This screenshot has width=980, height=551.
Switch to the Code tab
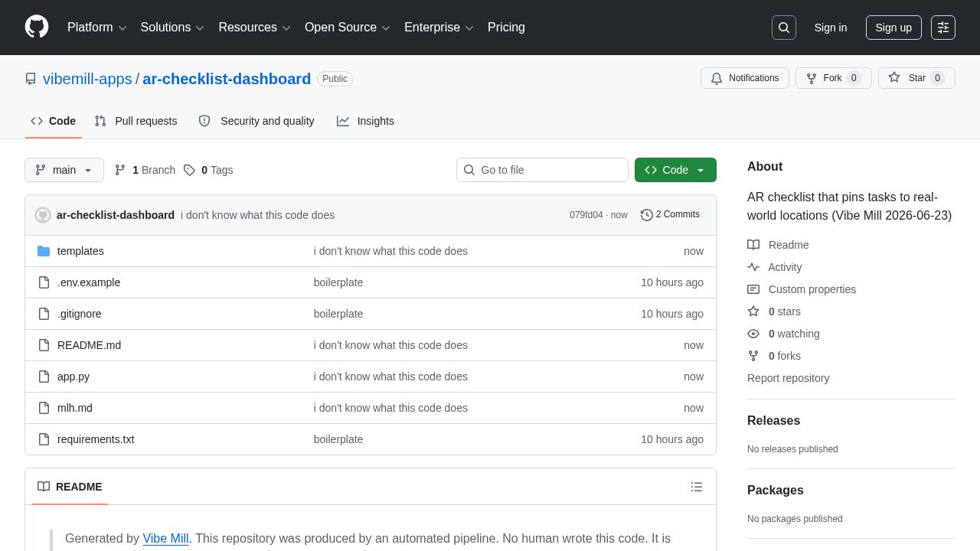(54, 121)
